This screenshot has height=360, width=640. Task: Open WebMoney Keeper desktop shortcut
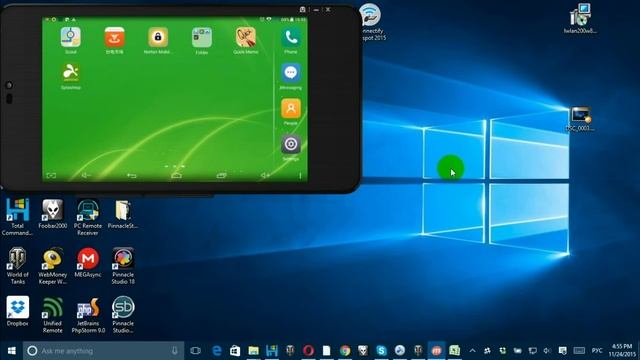(53, 266)
